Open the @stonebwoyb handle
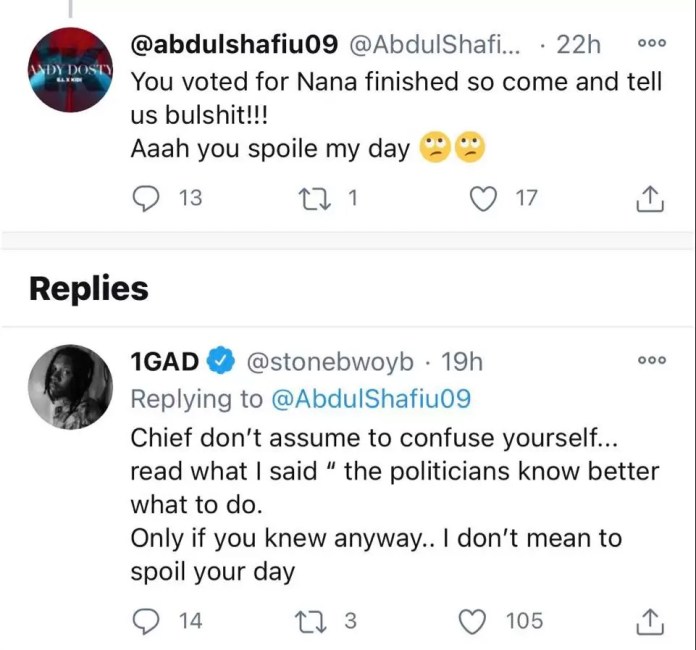Viewport: 696px width, 650px height. tap(330, 361)
